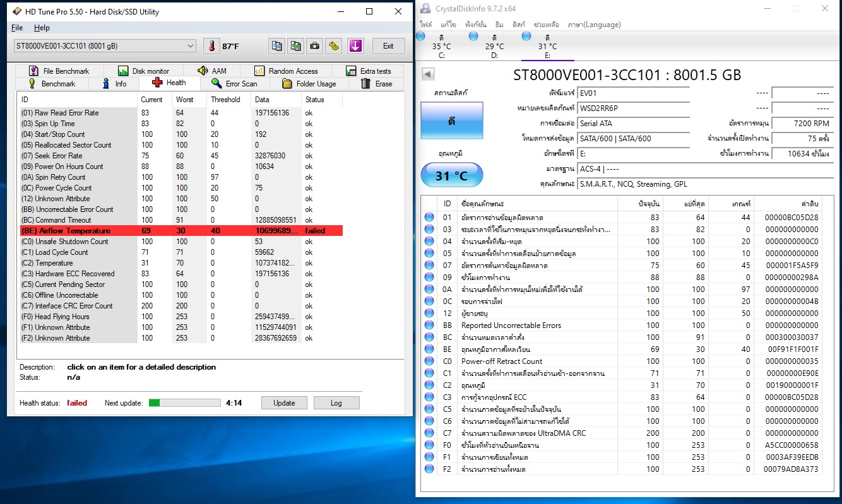Image resolution: width=842 pixels, height=504 pixels.
Task: Click the thermometer temperature icon
Action: pos(211,46)
